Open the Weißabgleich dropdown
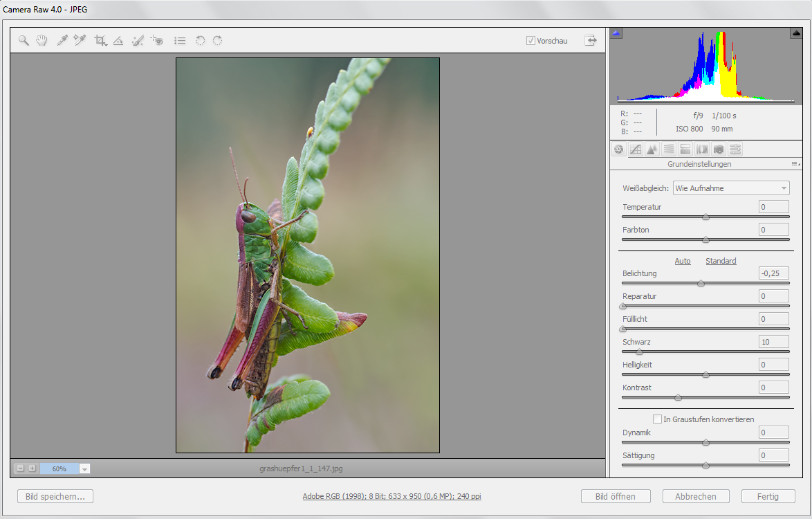The height and width of the screenshot is (519, 812). click(731, 188)
